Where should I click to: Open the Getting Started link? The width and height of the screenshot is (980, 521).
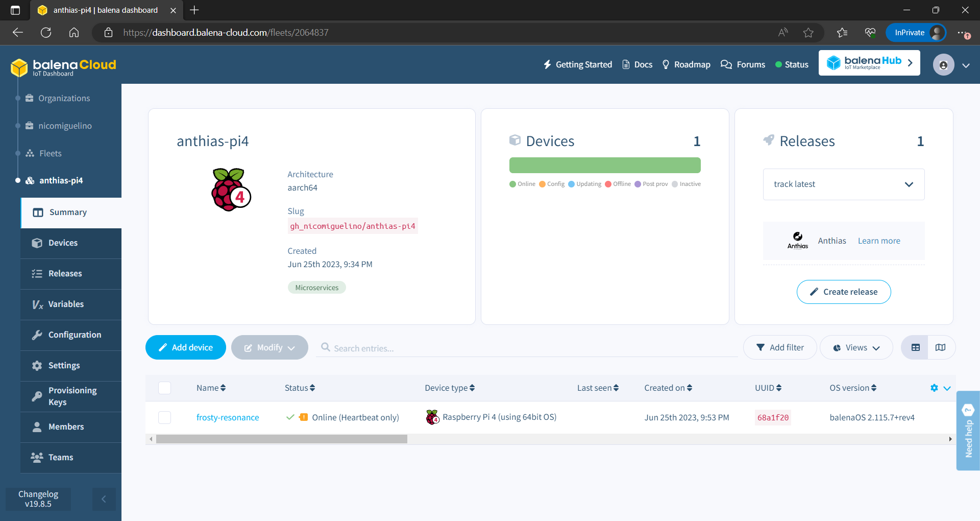coord(578,64)
